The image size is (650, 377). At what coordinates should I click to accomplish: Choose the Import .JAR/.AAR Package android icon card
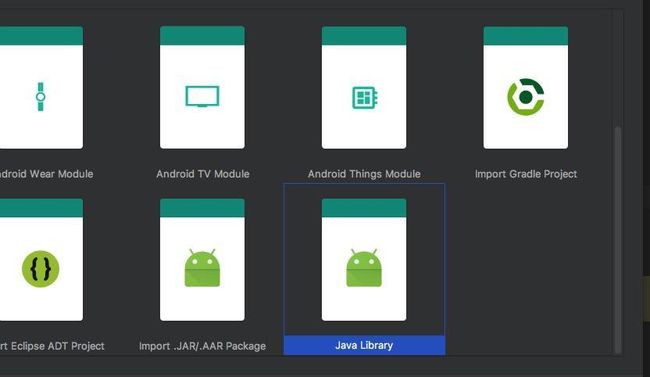(x=202, y=260)
